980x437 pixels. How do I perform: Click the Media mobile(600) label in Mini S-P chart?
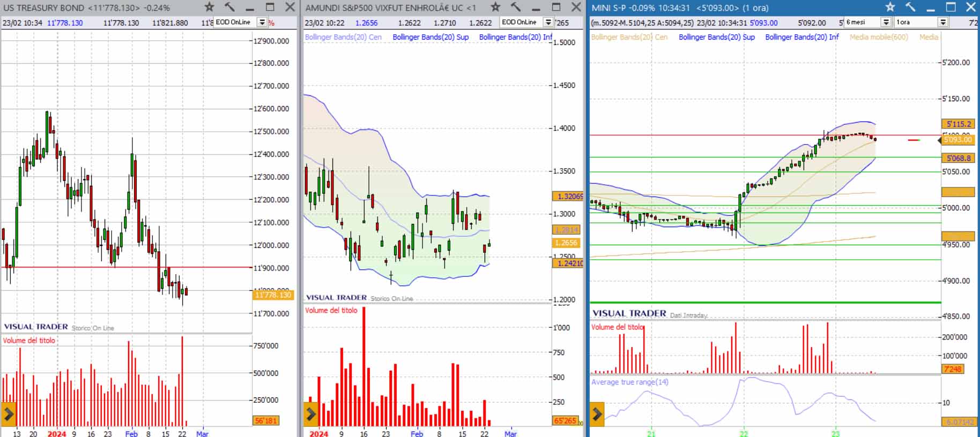click(x=879, y=37)
